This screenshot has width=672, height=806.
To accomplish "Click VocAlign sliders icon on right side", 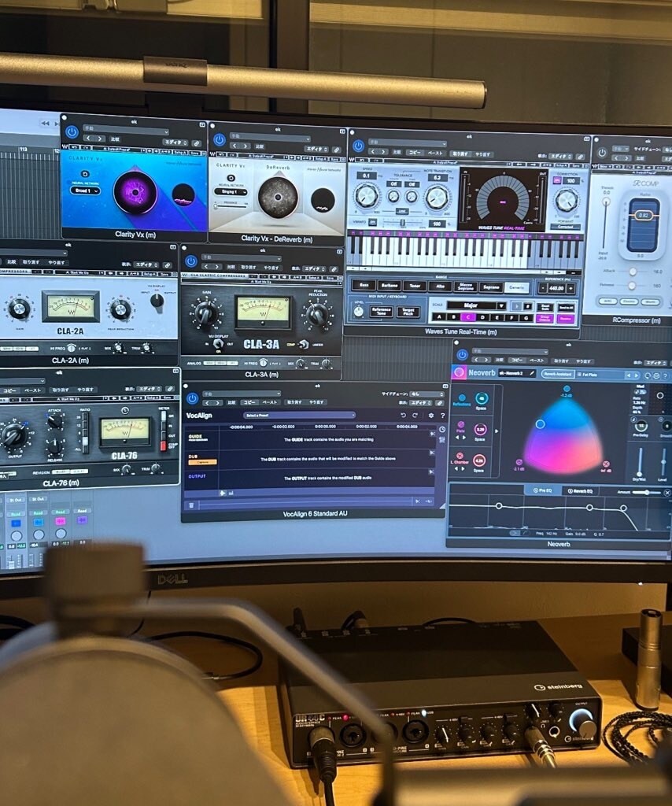I will click(x=441, y=439).
